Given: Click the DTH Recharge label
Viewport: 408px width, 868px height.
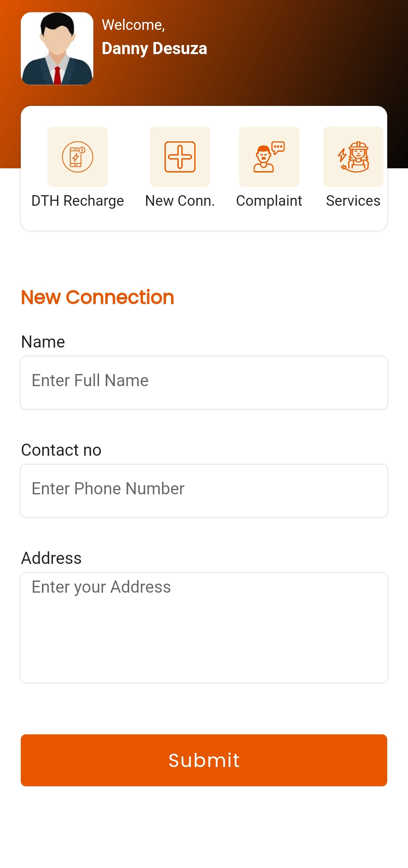Looking at the screenshot, I should (x=77, y=201).
